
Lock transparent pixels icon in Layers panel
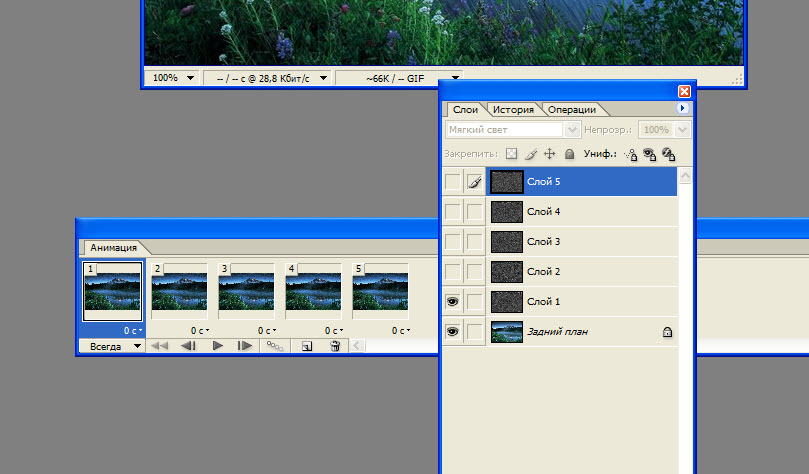tap(511, 154)
